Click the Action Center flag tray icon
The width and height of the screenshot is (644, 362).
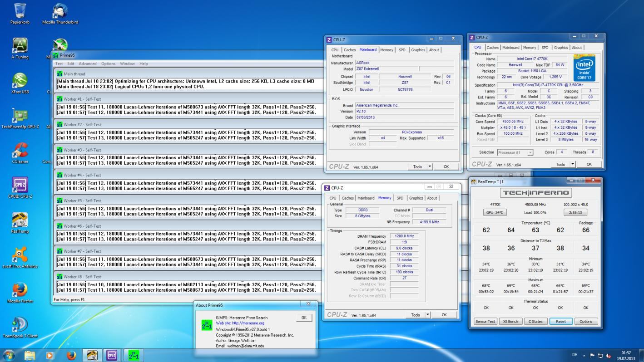[x=592, y=355]
